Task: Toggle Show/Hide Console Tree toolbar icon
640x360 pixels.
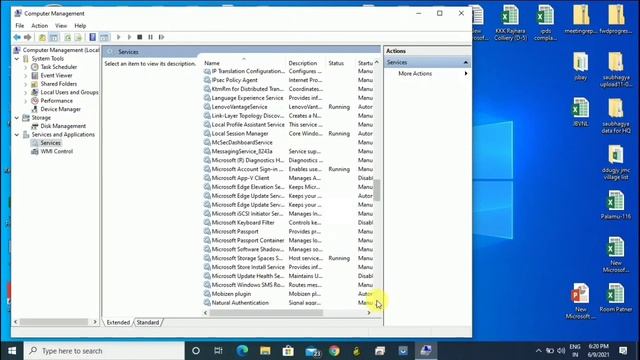Action: tap(53, 37)
